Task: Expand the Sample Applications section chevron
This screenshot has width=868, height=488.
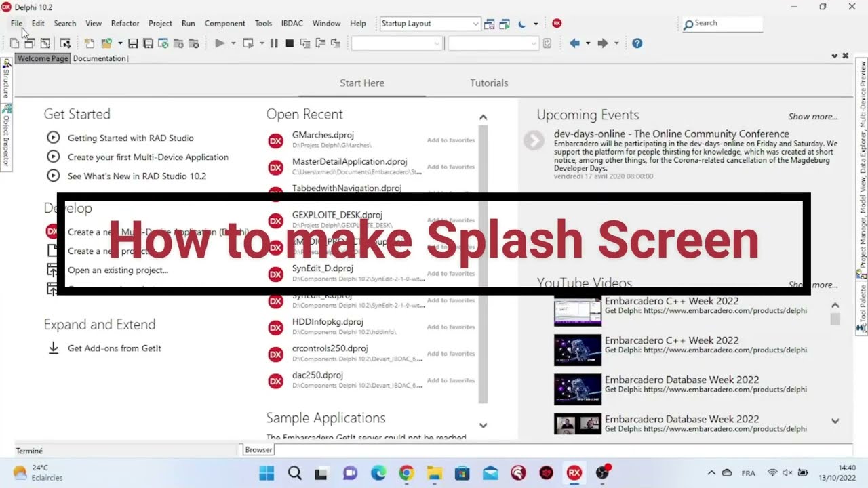Action: [483, 426]
